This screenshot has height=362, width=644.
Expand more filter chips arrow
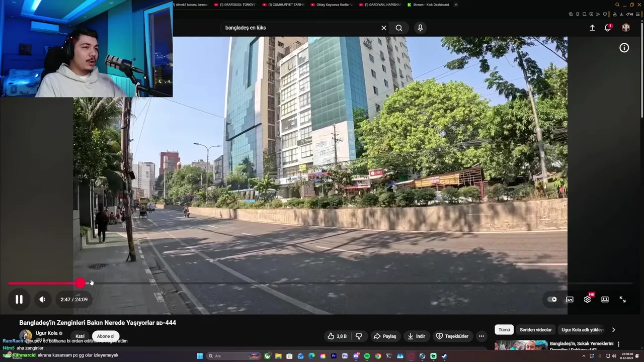613,330
